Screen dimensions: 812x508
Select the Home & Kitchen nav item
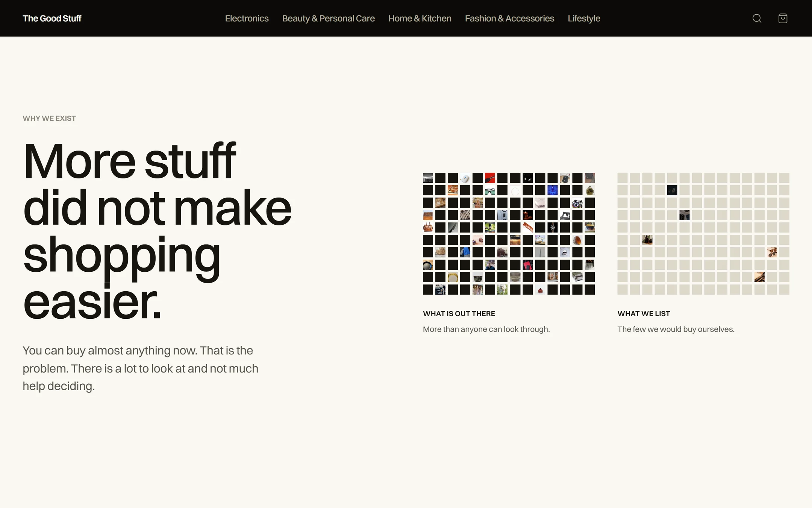tap(420, 18)
